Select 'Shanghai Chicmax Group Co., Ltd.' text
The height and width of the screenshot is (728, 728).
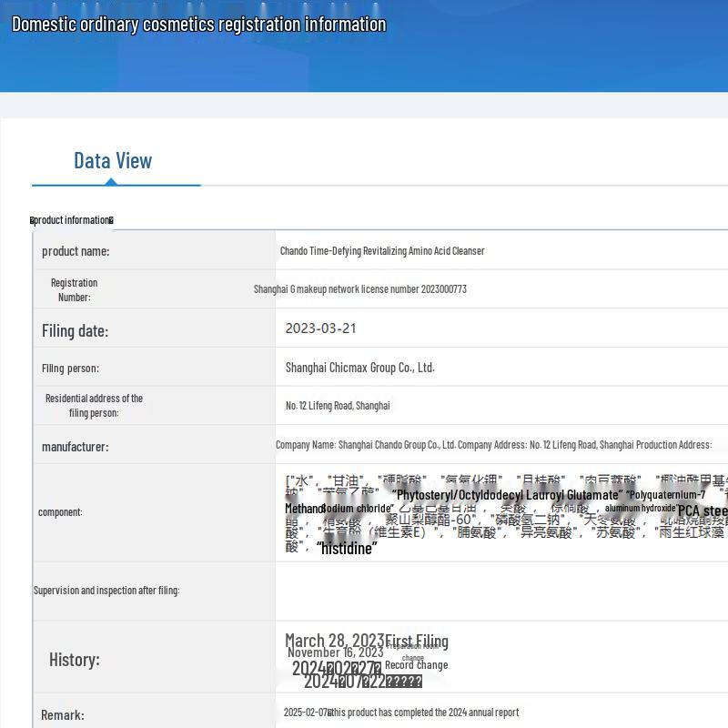coord(359,368)
